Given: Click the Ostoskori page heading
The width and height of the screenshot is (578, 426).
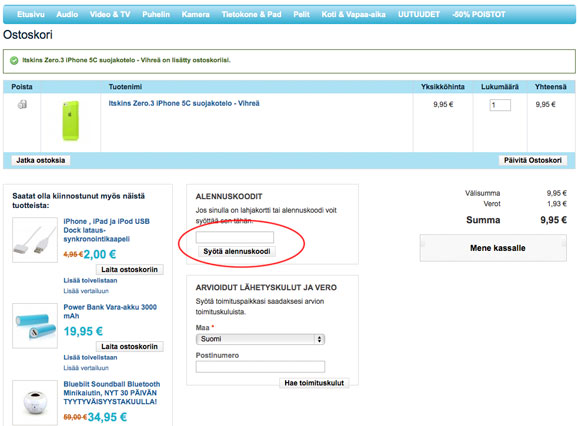Looking at the screenshot, I should (28, 35).
